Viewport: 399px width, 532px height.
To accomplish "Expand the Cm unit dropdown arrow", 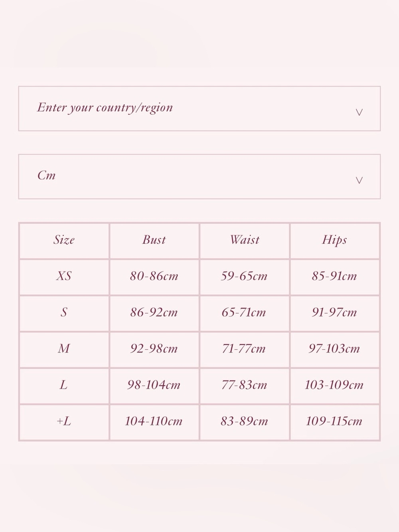I will click(x=359, y=180).
